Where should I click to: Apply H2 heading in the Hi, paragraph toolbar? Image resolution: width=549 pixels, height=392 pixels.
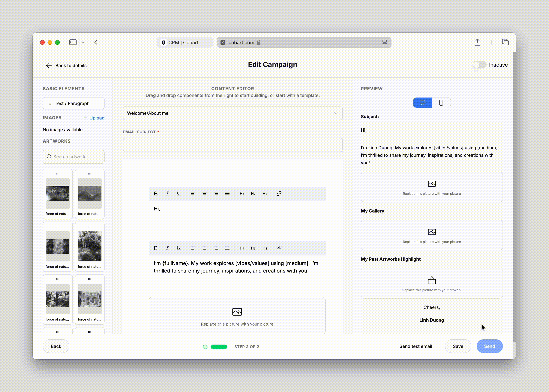[253, 194]
